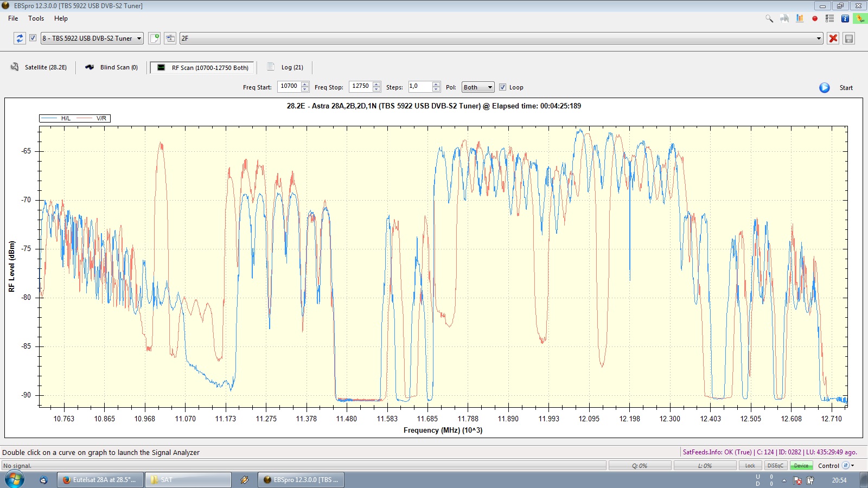Click the DiSEqC button
Image resolution: width=868 pixels, height=488 pixels.
pyautogui.click(x=776, y=466)
